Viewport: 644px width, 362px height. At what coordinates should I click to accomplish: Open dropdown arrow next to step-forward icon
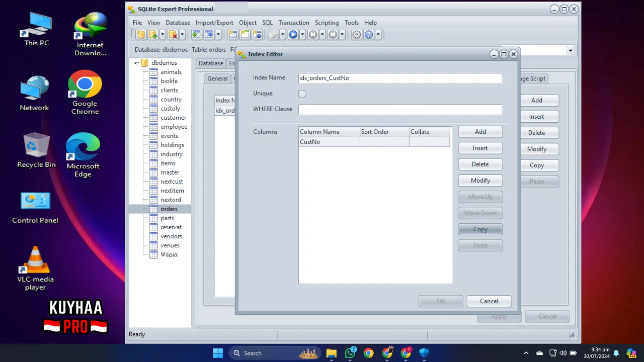coord(322,35)
